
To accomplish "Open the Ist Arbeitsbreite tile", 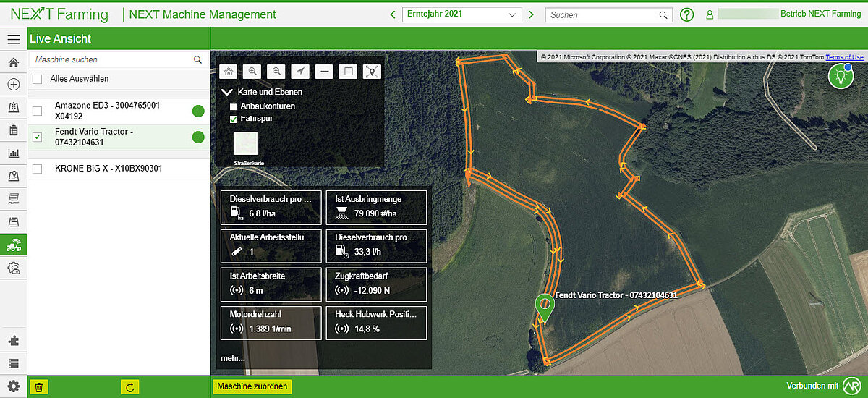I will [271, 284].
